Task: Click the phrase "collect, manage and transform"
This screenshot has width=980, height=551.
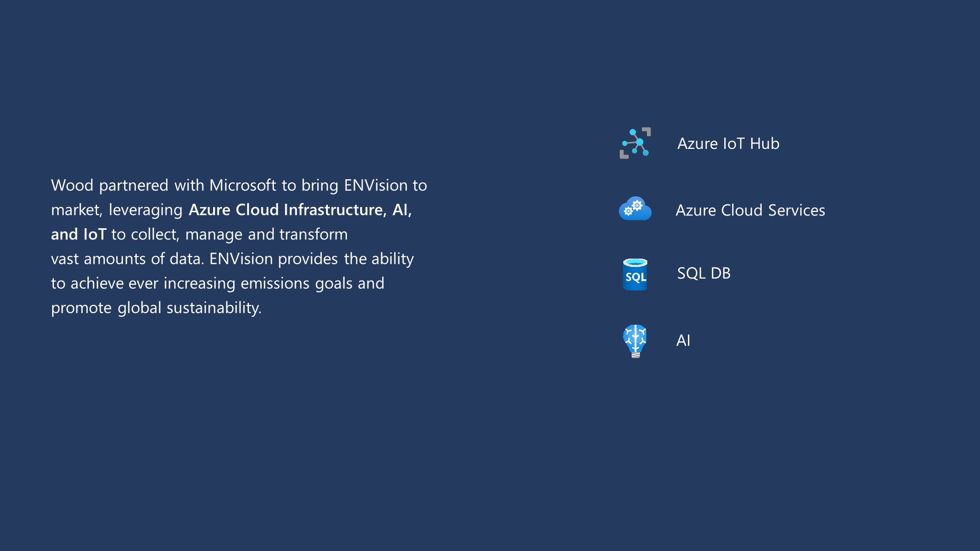Action: click(x=239, y=234)
